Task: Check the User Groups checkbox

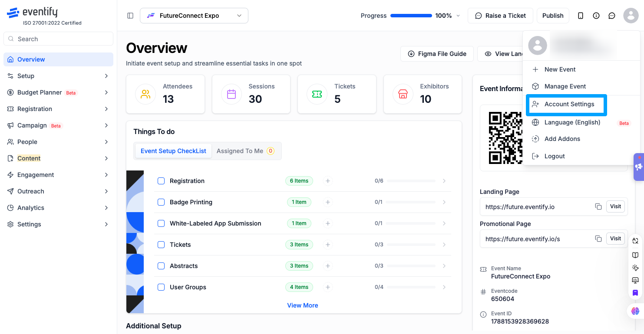Action: pos(161,287)
